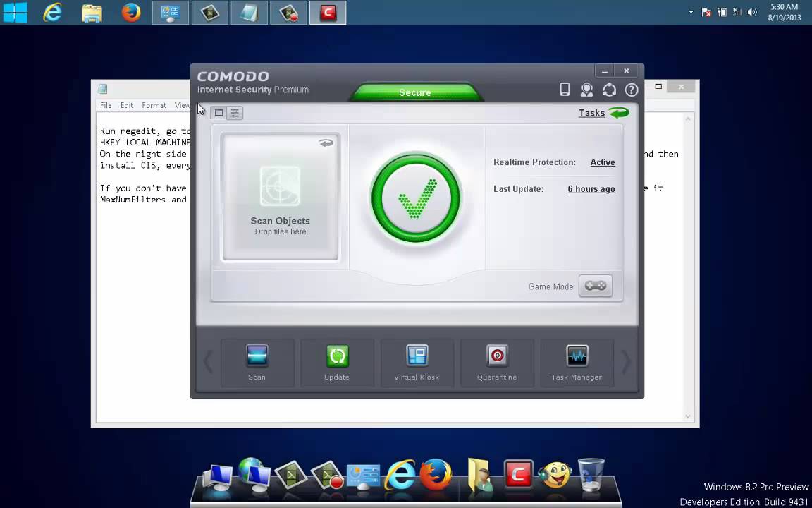Click the refresh/share arrows icon in header
The image size is (812, 508).
tap(609, 90)
